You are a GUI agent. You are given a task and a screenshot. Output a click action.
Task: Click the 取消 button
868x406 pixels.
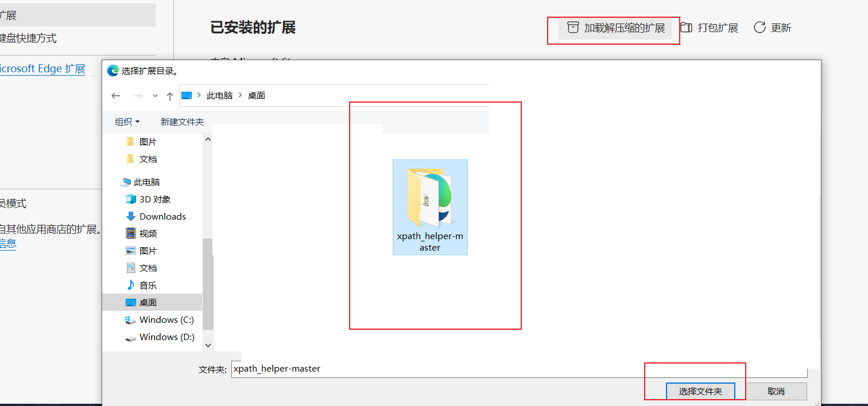coord(776,391)
